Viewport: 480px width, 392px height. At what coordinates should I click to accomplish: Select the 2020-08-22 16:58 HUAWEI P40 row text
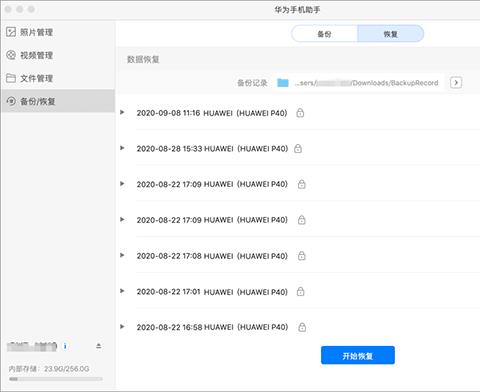[212, 327]
